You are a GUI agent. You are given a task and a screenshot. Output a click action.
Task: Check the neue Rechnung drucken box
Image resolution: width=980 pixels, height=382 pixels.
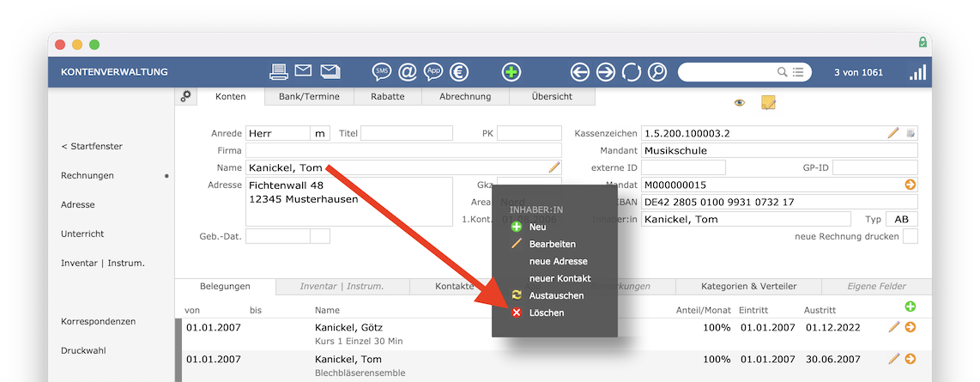point(910,236)
